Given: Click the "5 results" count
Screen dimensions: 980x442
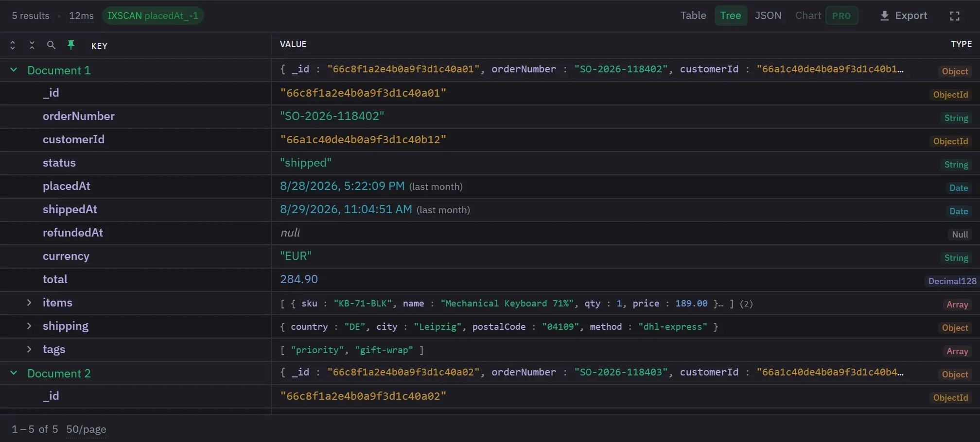Looking at the screenshot, I should [x=31, y=16].
